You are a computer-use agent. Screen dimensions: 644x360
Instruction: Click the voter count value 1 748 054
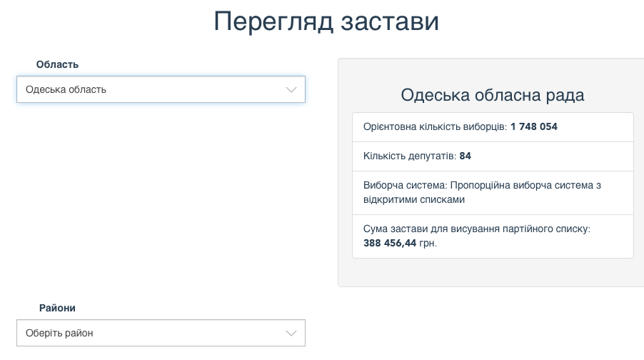(533, 127)
